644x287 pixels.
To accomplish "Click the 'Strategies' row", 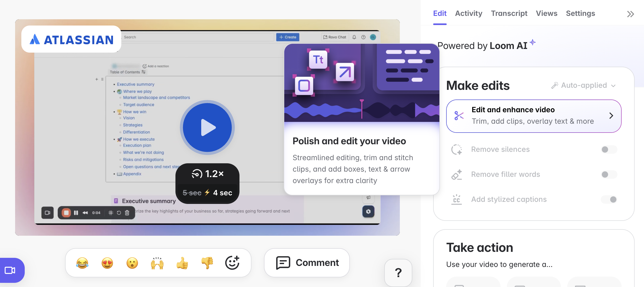I will [x=132, y=125].
